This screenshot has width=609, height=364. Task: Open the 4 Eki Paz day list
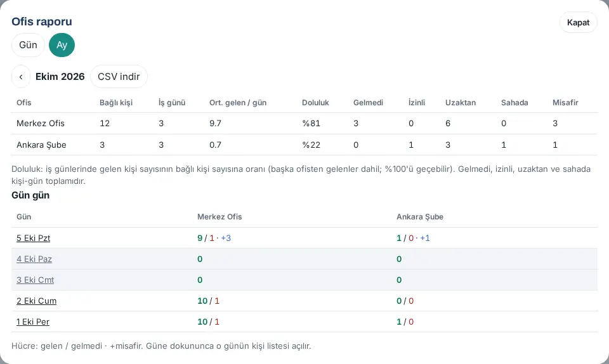tap(34, 259)
